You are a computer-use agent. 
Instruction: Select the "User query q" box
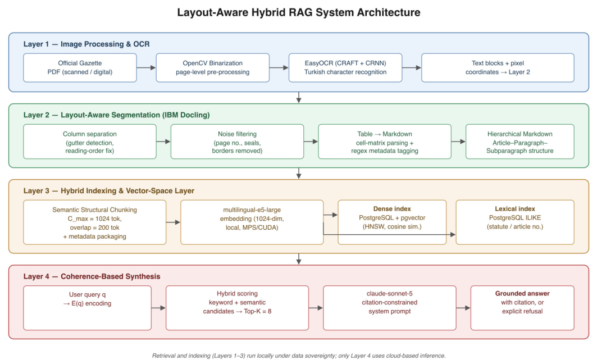pyautogui.click(x=87, y=308)
